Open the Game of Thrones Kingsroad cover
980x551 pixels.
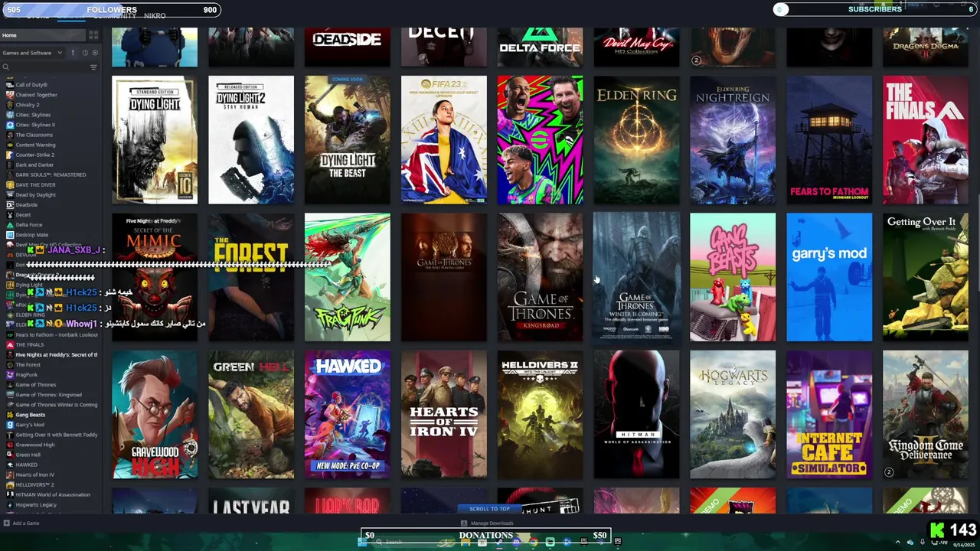[x=540, y=277]
